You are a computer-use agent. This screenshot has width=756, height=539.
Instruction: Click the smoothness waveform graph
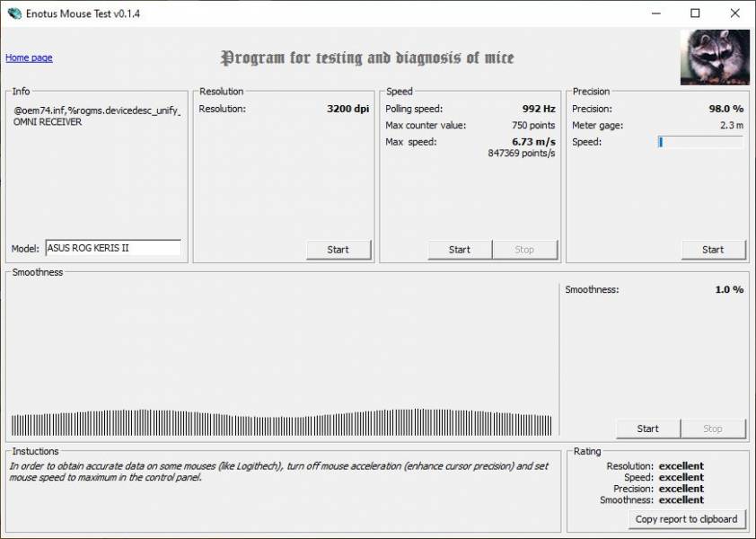tap(281, 424)
